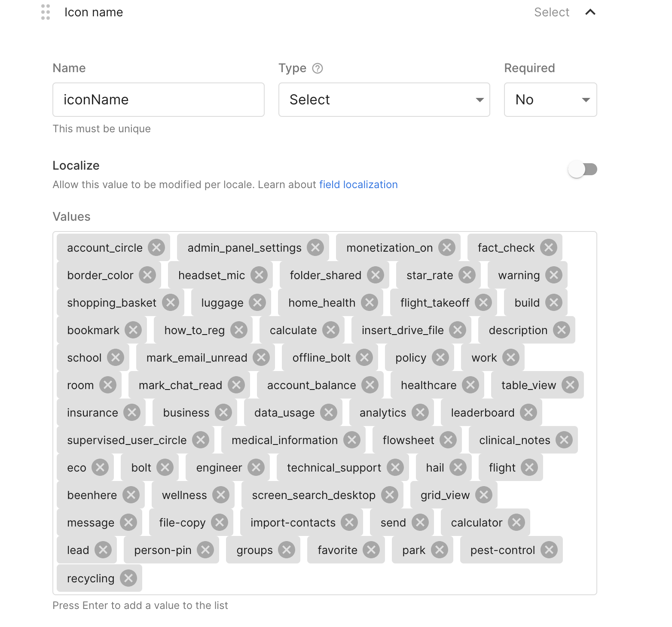The width and height of the screenshot is (672, 627).
Task: Delete the person-pin chip
Action: [x=205, y=550]
